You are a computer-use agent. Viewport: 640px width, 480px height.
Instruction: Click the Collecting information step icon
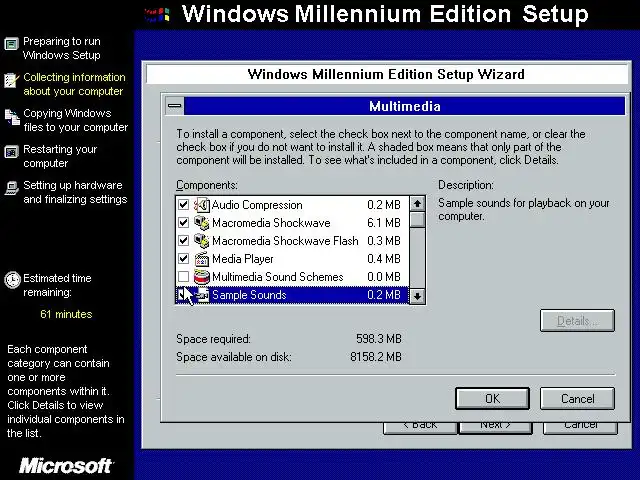pos(11,80)
